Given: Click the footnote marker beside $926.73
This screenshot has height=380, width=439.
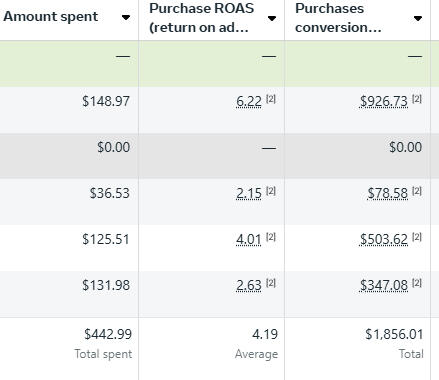Looking at the screenshot, I should 417,99.
